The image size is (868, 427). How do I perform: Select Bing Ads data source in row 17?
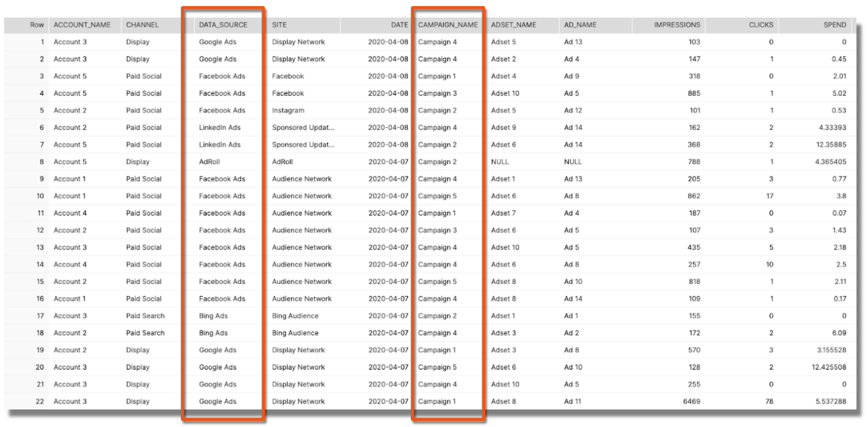coord(213,316)
